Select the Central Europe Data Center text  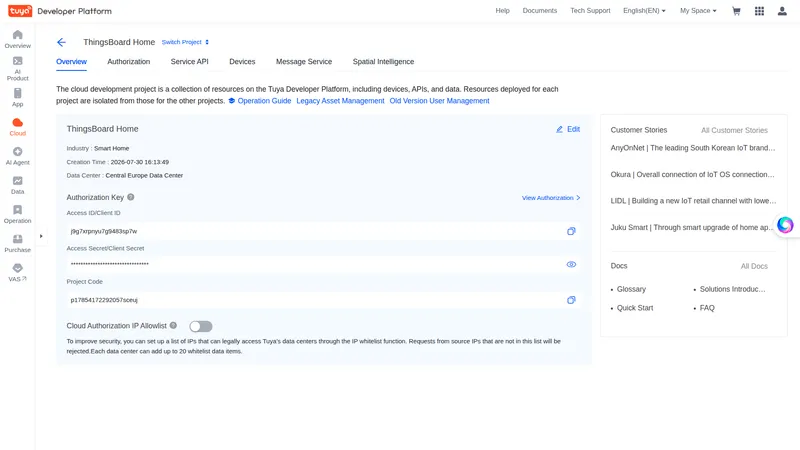click(x=144, y=176)
